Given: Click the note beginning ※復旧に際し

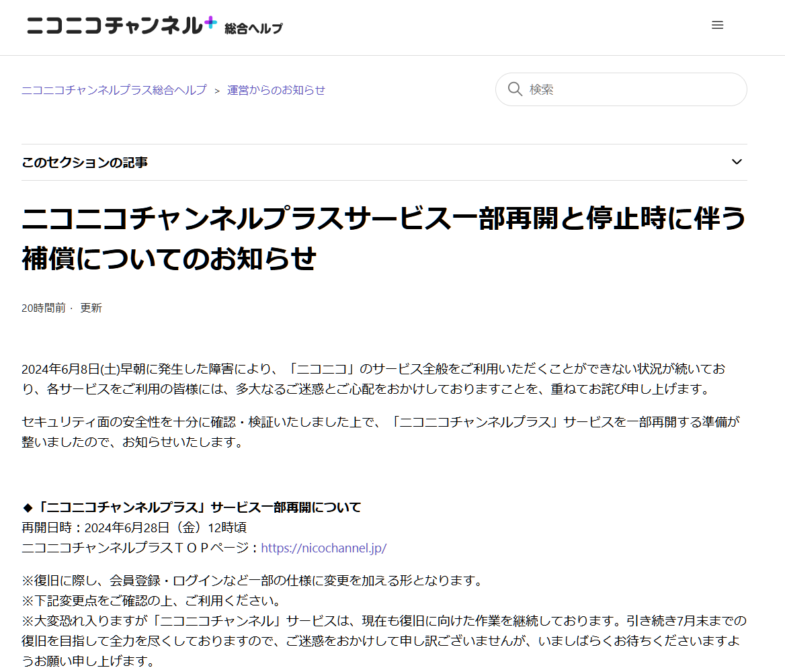Looking at the screenshot, I should click(254, 581).
